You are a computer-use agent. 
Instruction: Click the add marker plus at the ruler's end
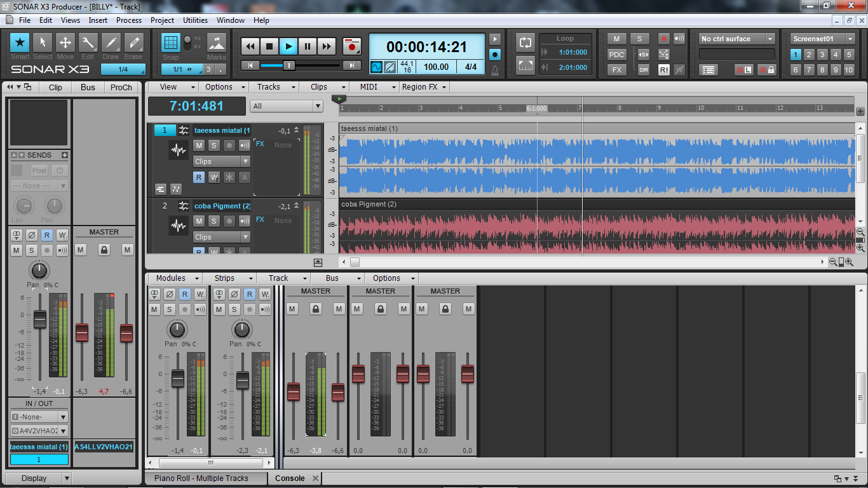860,112
